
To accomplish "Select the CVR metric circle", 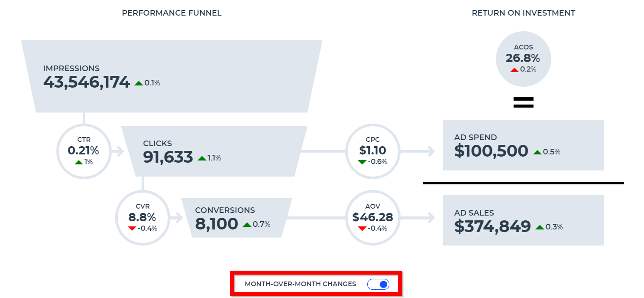I will pyautogui.click(x=143, y=218).
